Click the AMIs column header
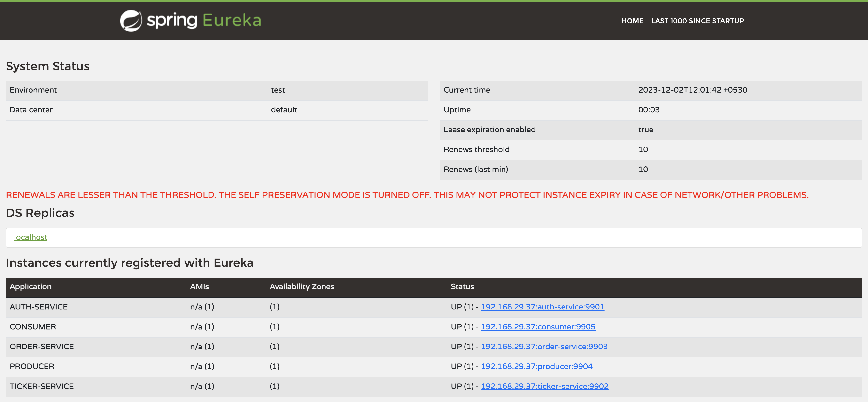The width and height of the screenshot is (868, 402). point(199,287)
